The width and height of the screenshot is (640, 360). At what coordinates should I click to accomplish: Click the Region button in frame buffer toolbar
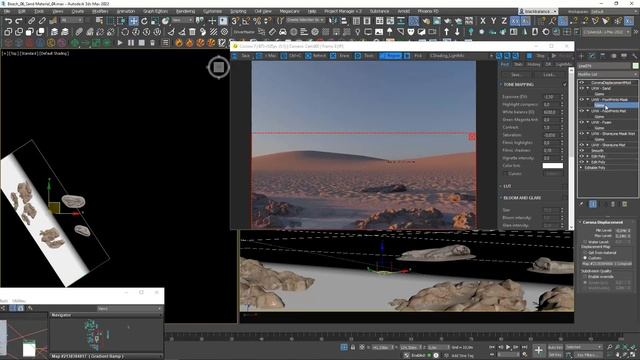coord(391,56)
